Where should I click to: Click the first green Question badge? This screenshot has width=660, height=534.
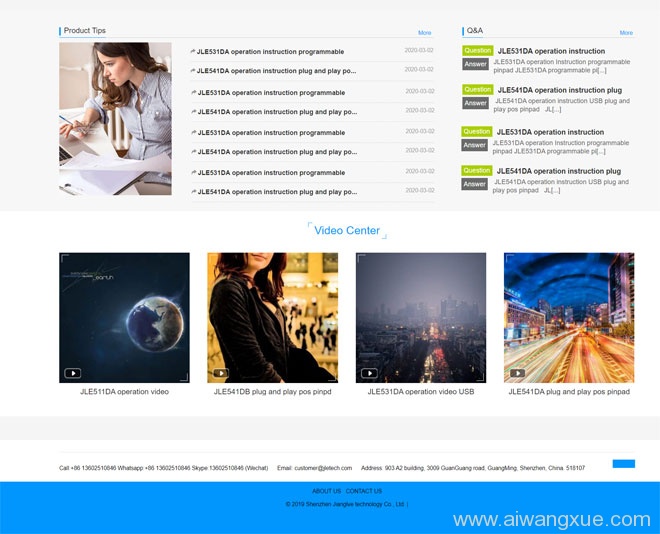pos(478,50)
